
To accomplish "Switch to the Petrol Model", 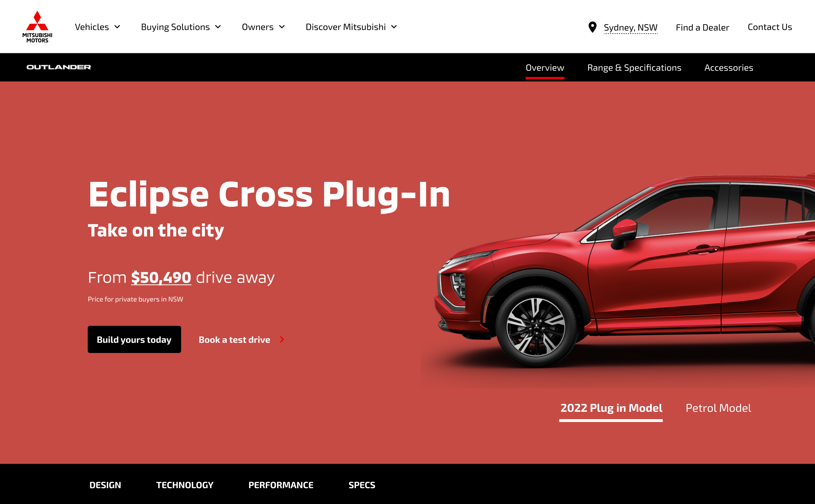I will tap(718, 408).
